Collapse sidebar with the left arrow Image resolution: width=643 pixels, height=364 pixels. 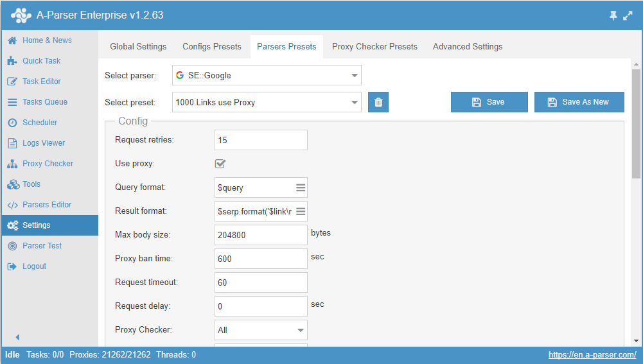pos(17,337)
